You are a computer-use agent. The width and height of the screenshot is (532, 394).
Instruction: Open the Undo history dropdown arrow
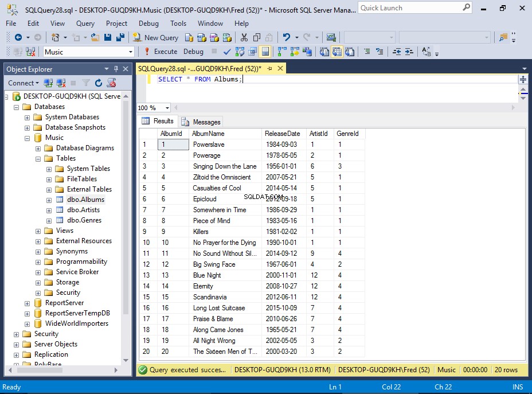click(296, 37)
